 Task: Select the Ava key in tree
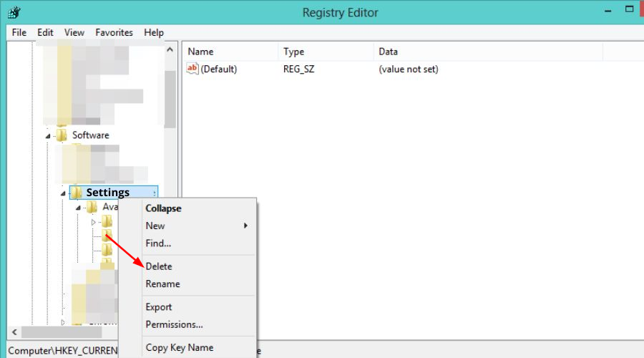110,207
